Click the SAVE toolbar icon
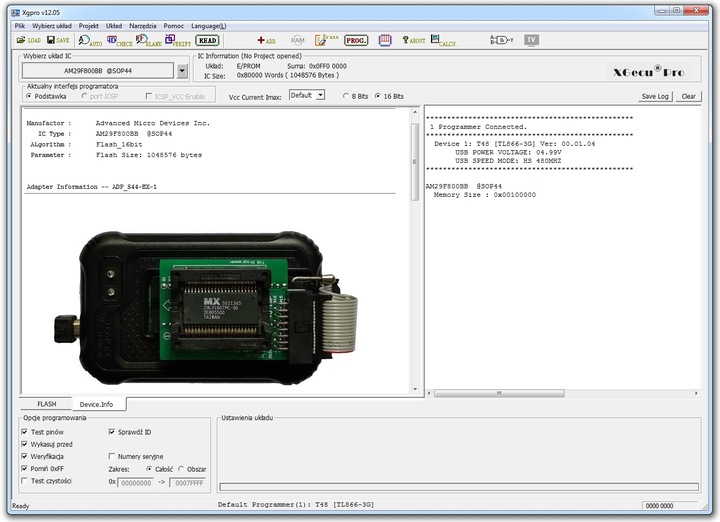 (x=58, y=40)
